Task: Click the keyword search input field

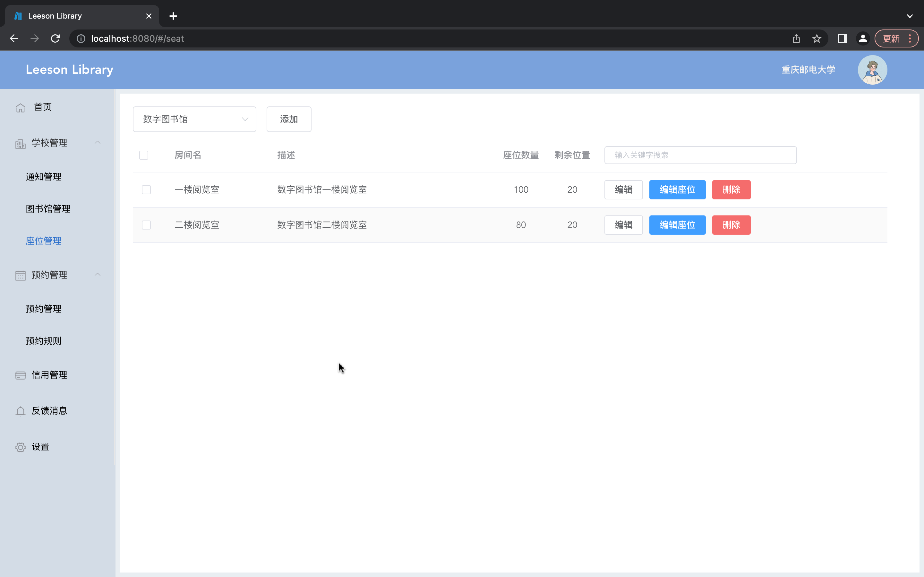Action: 700,155
